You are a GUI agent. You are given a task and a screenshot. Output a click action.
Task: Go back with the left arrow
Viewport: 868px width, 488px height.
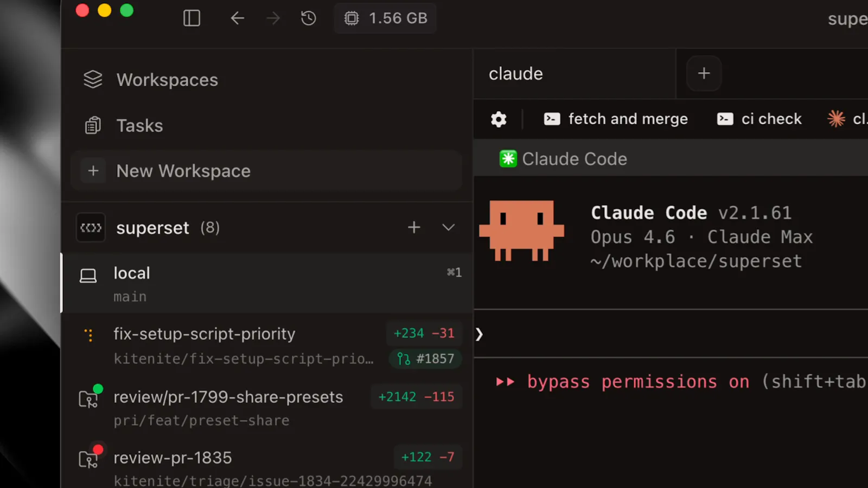click(x=238, y=18)
